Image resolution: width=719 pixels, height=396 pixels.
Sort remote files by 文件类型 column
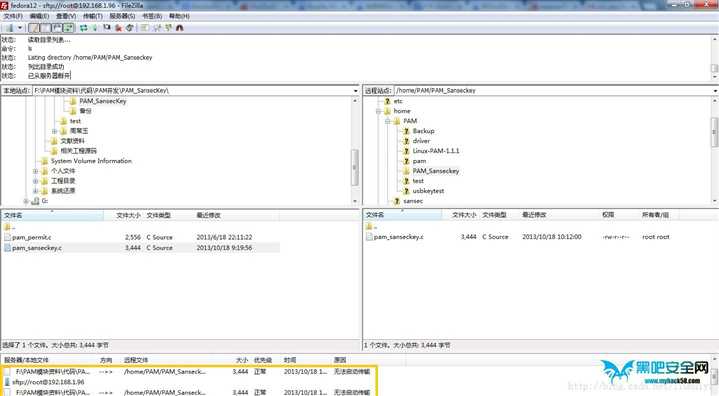(499, 214)
